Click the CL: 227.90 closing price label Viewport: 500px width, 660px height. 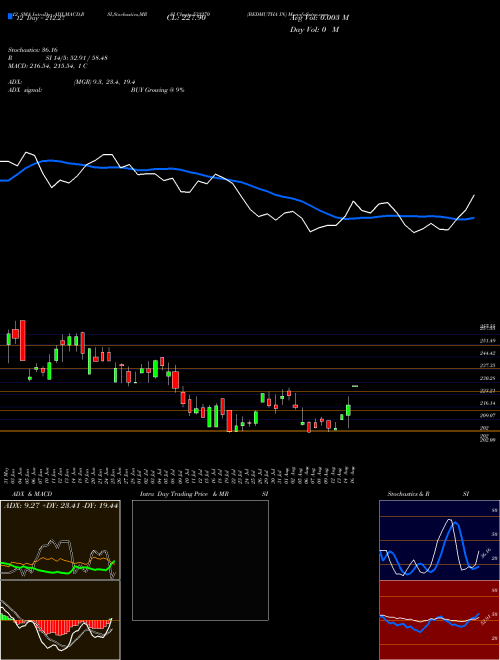click(186, 18)
